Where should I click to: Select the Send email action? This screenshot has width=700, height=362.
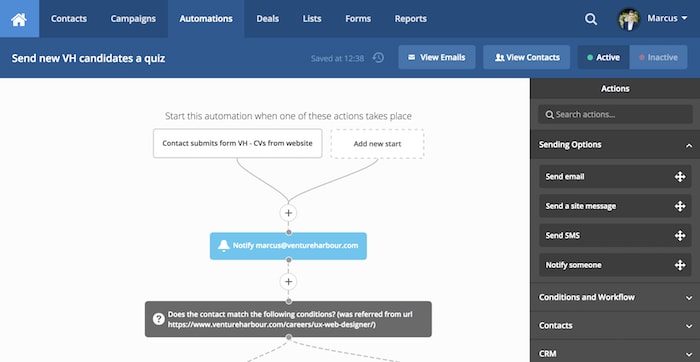pos(615,177)
